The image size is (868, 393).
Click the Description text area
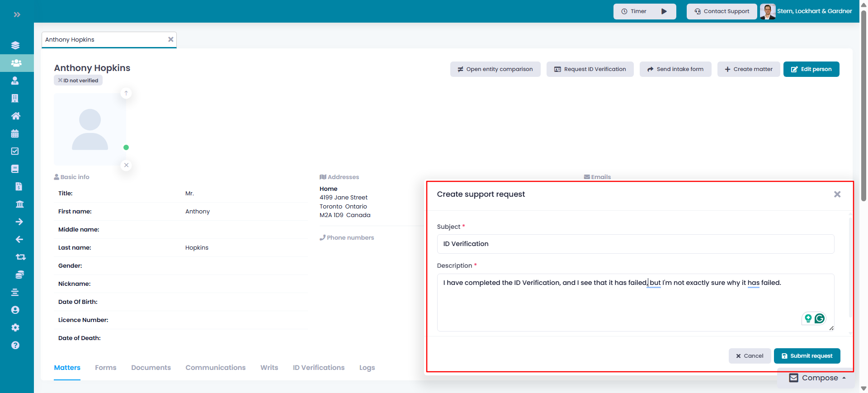[x=636, y=303]
